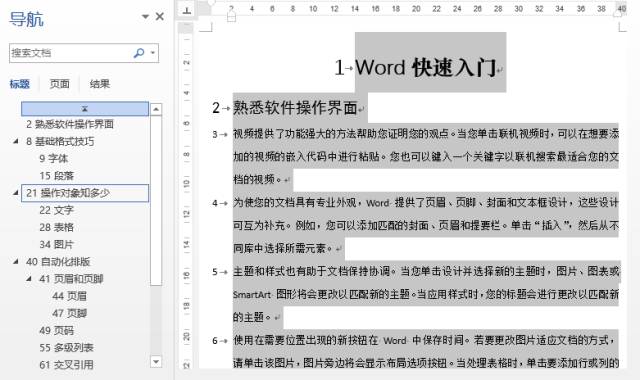Open the search options dropdown arrow

pos(153,53)
